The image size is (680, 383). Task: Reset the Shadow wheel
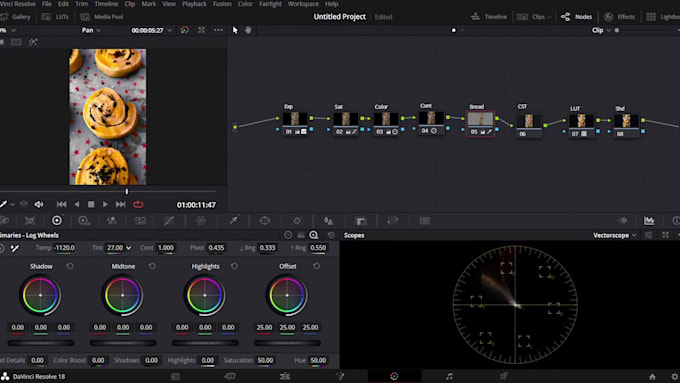point(70,266)
